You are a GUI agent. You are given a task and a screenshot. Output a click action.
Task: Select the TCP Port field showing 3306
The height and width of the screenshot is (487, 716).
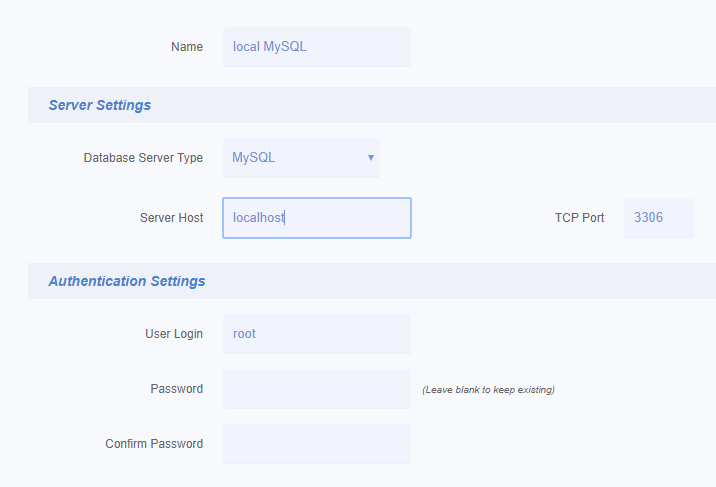[x=658, y=218]
